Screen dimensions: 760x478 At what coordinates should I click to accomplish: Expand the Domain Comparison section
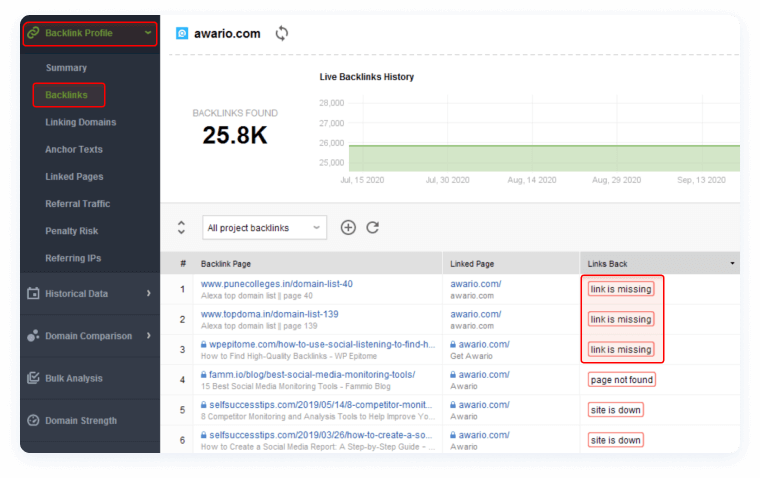coord(148,336)
